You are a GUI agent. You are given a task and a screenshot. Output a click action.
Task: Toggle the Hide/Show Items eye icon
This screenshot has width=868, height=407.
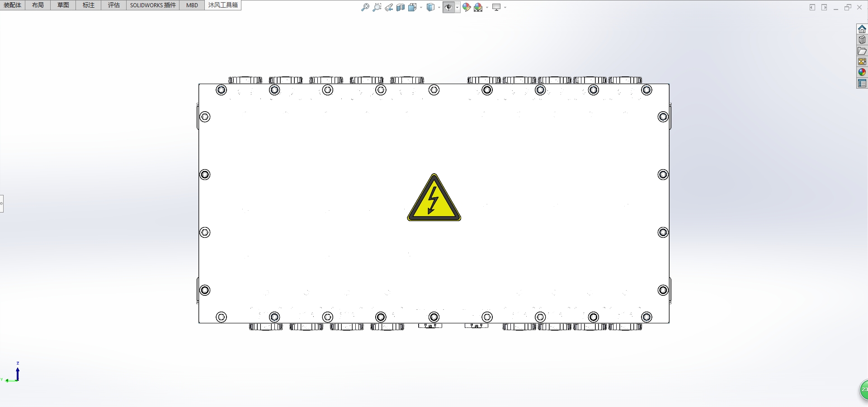click(x=448, y=7)
